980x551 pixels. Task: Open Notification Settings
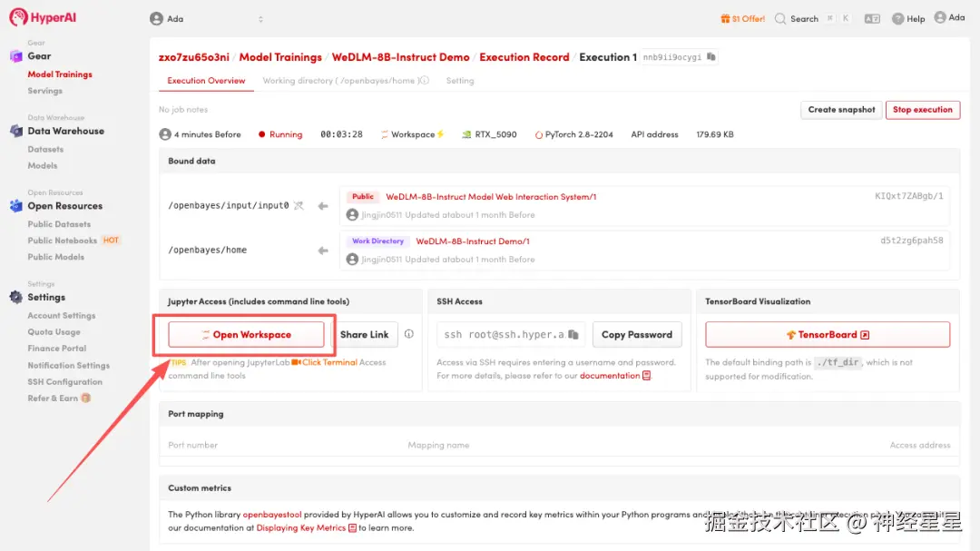68,365
